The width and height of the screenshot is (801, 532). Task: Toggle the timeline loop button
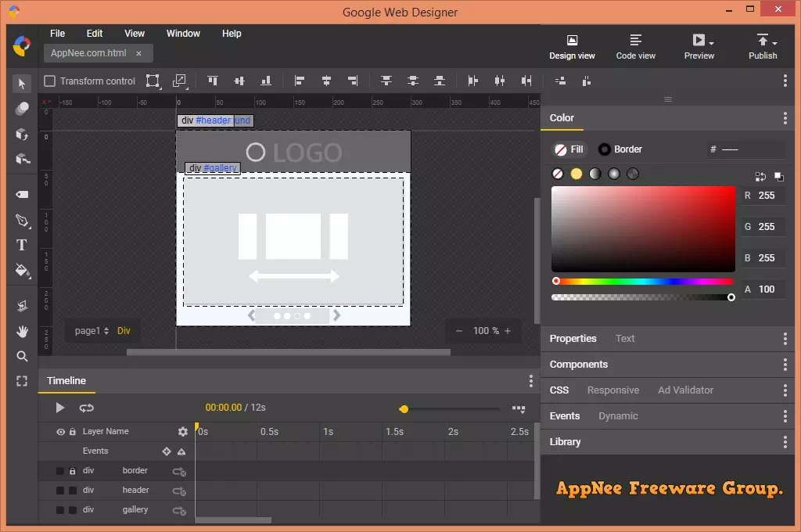tap(86, 408)
